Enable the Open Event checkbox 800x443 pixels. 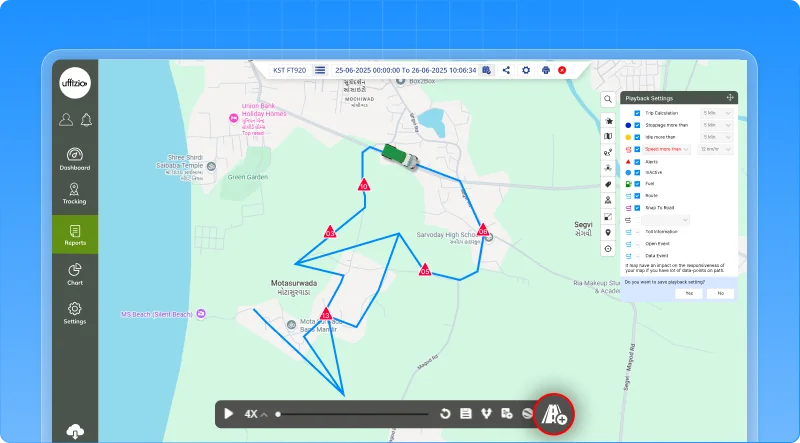coord(637,244)
